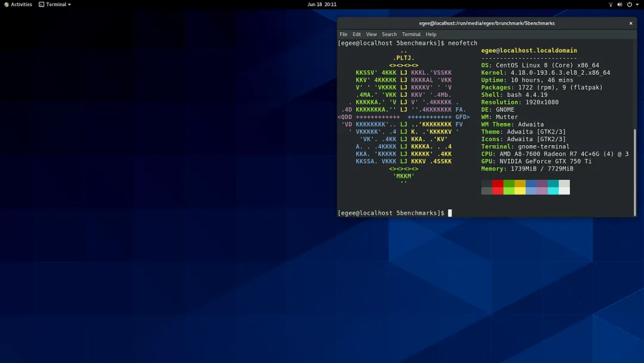Close the terminal window with the X
This screenshot has width=644, height=363.
pyautogui.click(x=630, y=23)
